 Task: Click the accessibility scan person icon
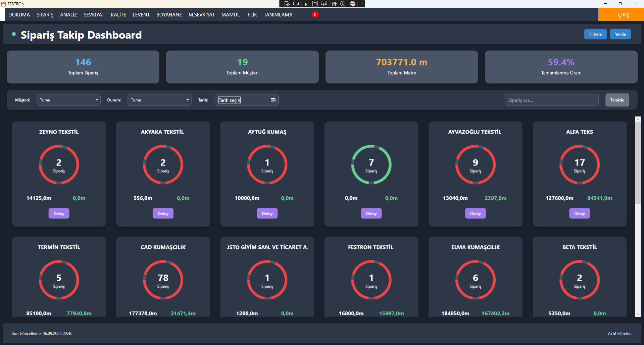pos(343,4)
